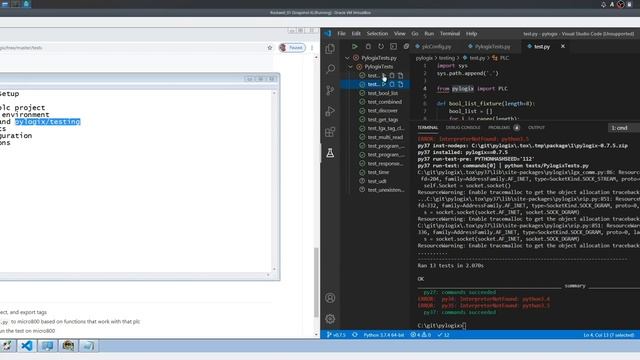Open the browser three-dot menu

312,48
